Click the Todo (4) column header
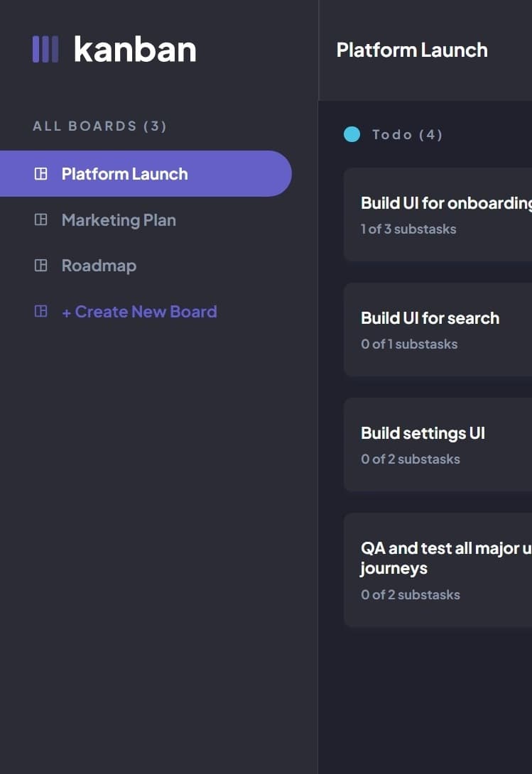This screenshot has width=532, height=774. click(x=408, y=135)
